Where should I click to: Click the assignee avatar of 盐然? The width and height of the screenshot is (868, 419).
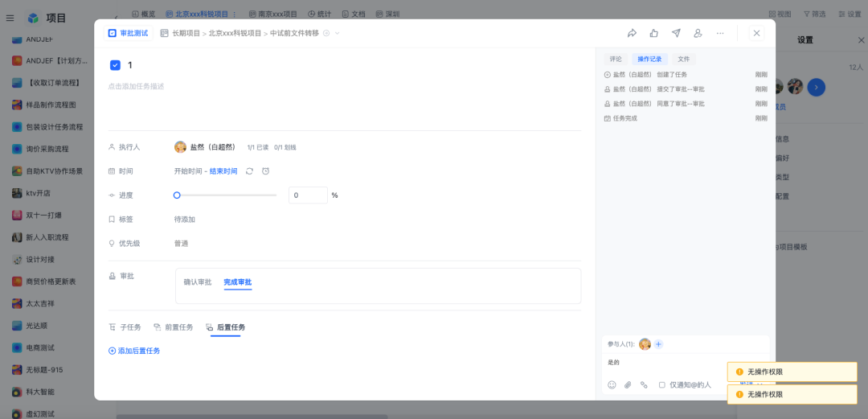pyautogui.click(x=181, y=147)
